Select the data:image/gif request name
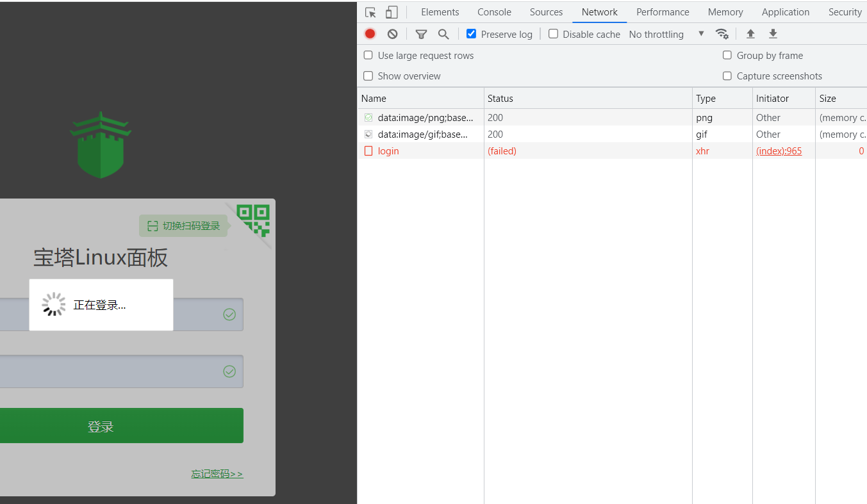 (422, 134)
